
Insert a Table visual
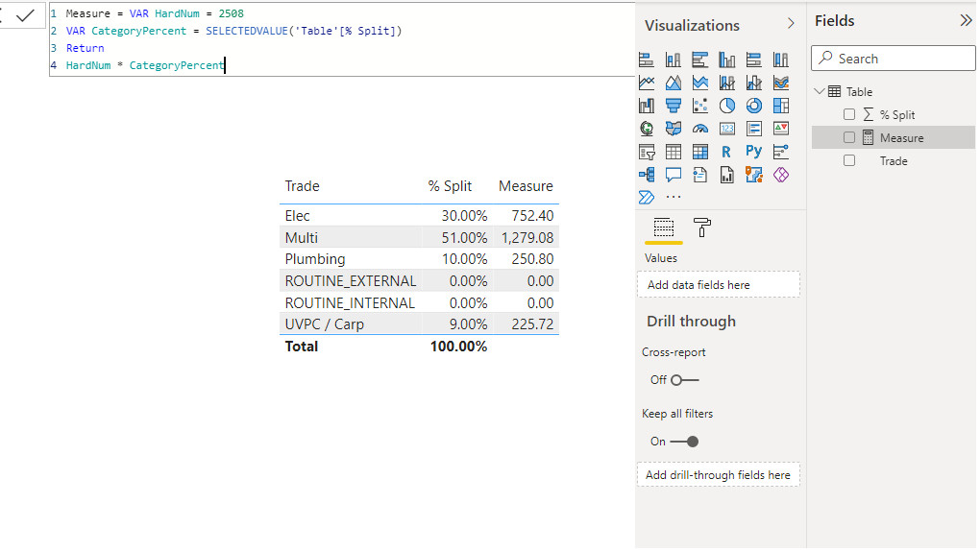coord(674,152)
